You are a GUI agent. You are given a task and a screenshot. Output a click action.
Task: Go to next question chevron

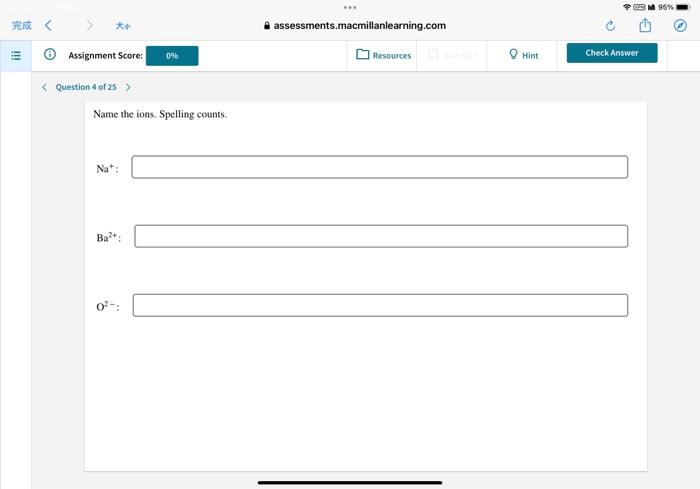[128, 87]
